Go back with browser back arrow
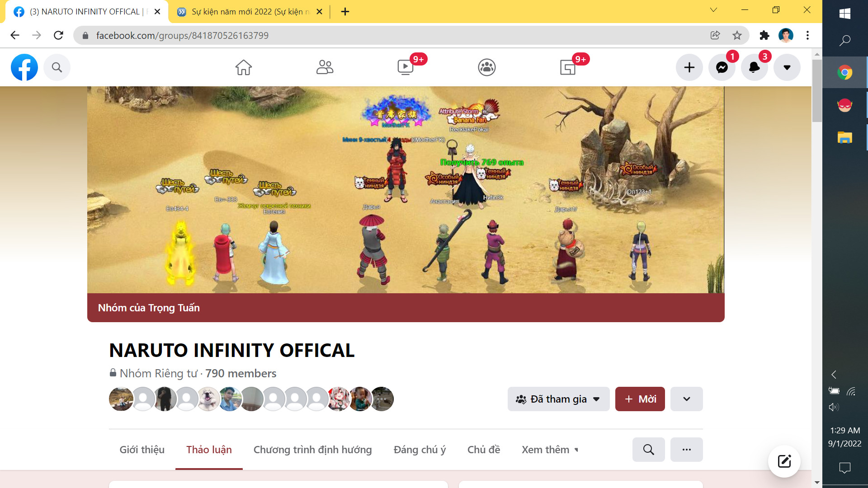 click(x=15, y=35)
